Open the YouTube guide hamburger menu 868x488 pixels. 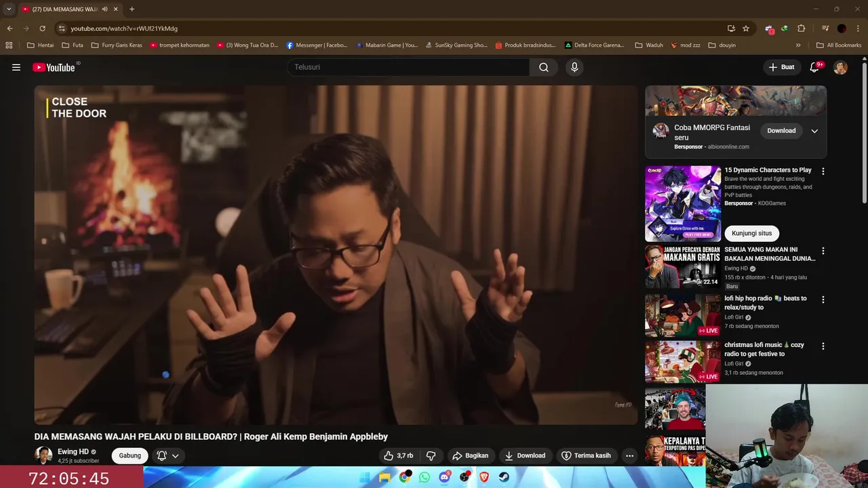(16, 67)
